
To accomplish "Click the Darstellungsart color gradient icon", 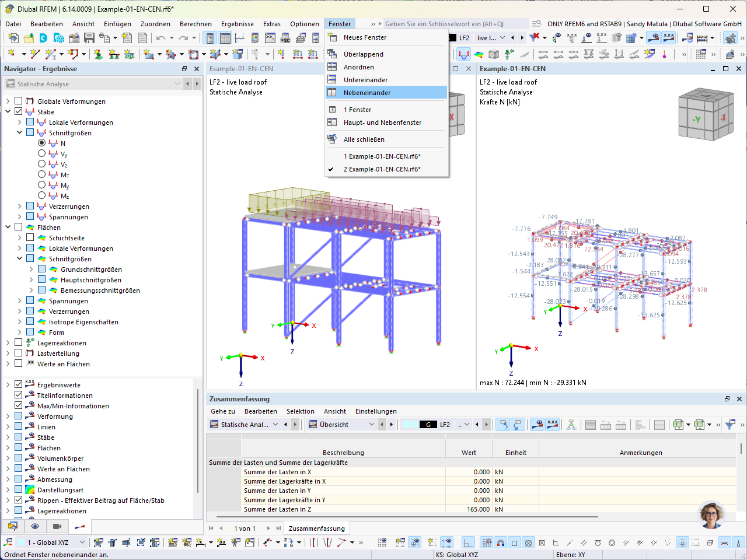I will [30, 490].
